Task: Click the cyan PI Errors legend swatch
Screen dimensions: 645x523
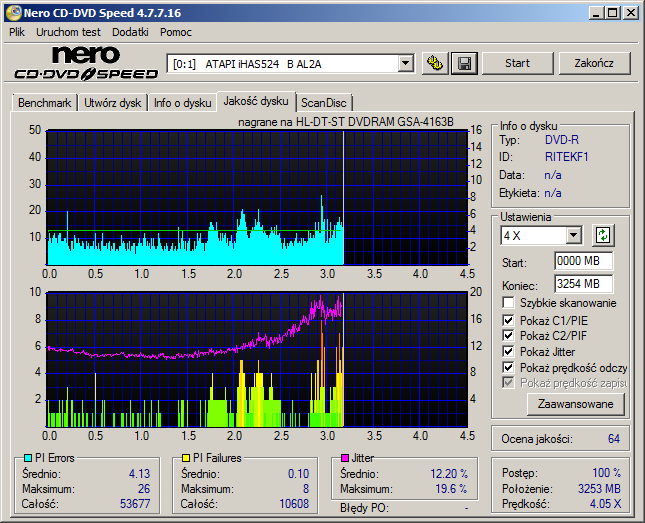Action: pyautogui.click(x=28, y=458)
